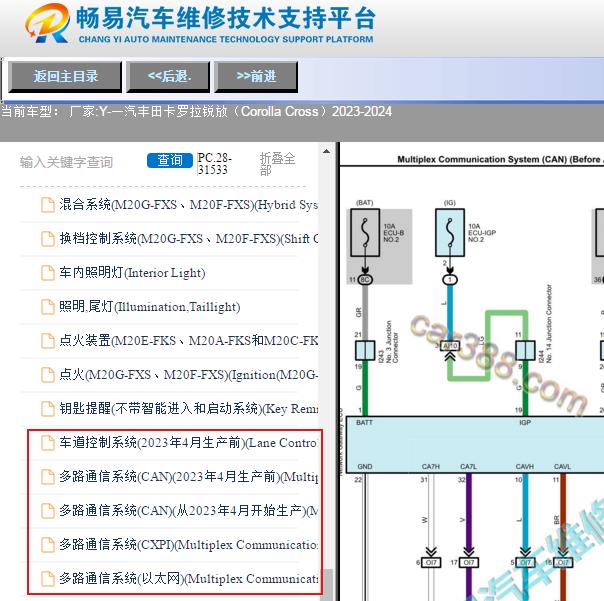Click the PC.28-31533 text

pos(215,163)
